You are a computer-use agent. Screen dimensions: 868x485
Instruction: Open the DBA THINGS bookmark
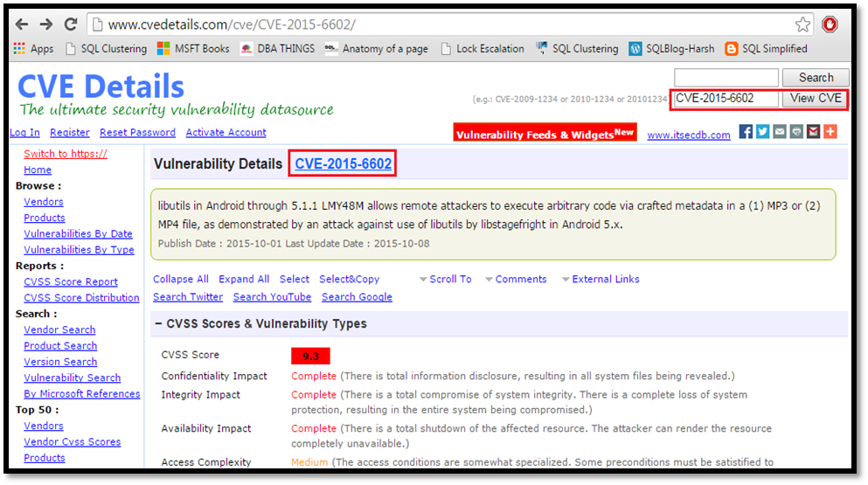point(277,49)
